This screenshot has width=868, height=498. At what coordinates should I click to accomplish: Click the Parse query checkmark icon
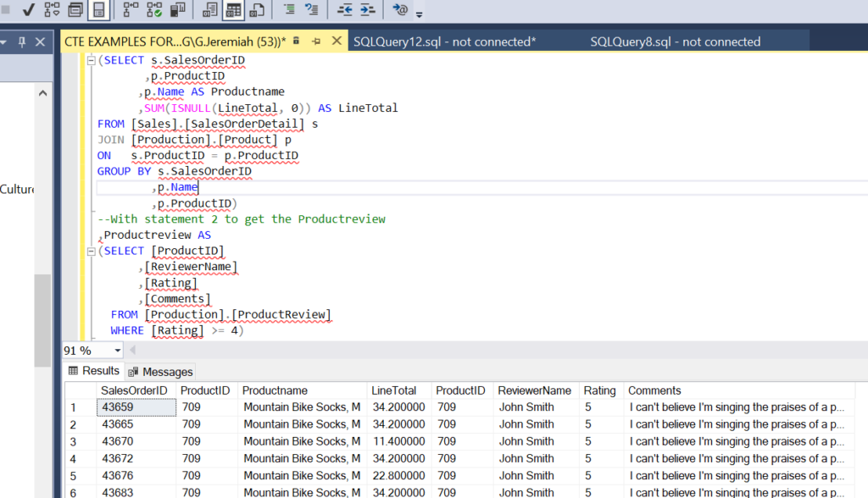tap(28, 10)
